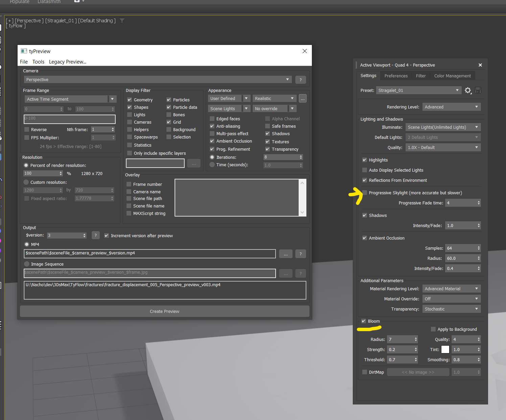Expand the Rendering Level dropdown
Viewport: 506px width, 420px height.
[x=451, y=107]
